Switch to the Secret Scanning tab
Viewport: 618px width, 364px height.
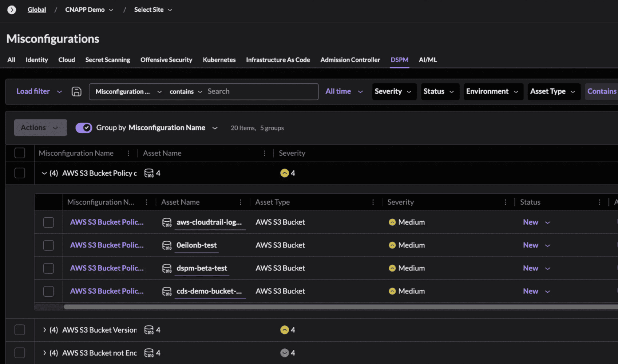click(108, 60)
